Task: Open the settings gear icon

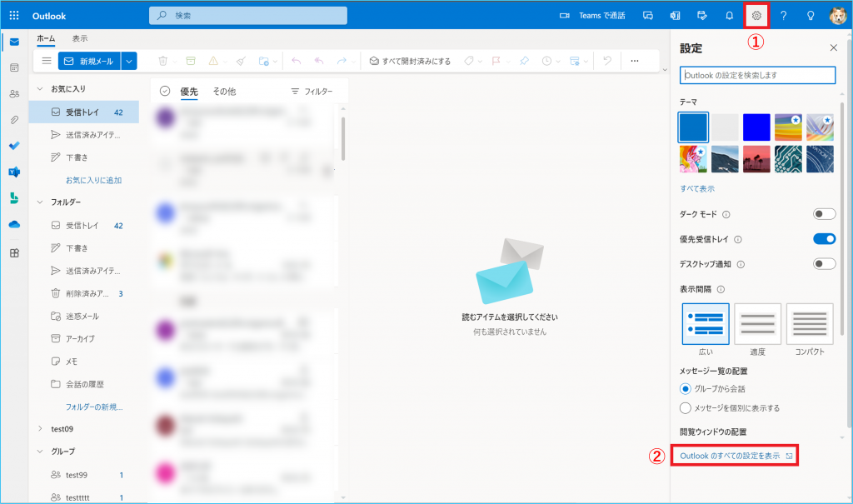Action: 756,16
